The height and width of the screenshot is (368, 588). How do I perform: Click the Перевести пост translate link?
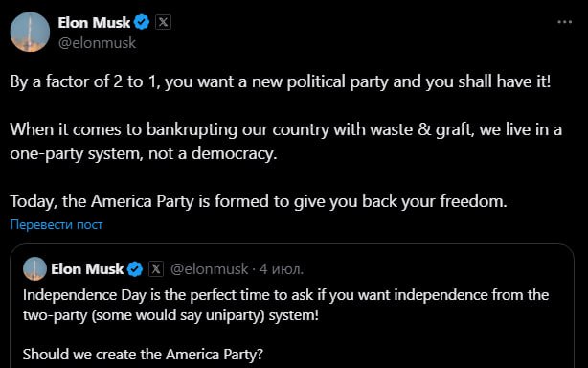pyautogui.click(x=57, y=224)
